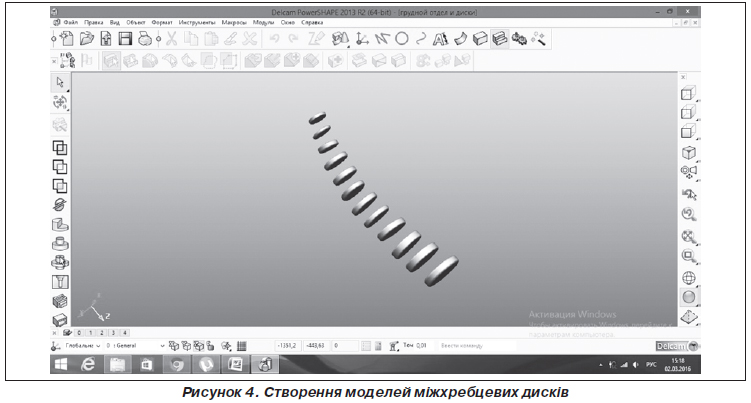Screen dimensions: 751x403
Task: Open the Правка menu
Action: 94,23
